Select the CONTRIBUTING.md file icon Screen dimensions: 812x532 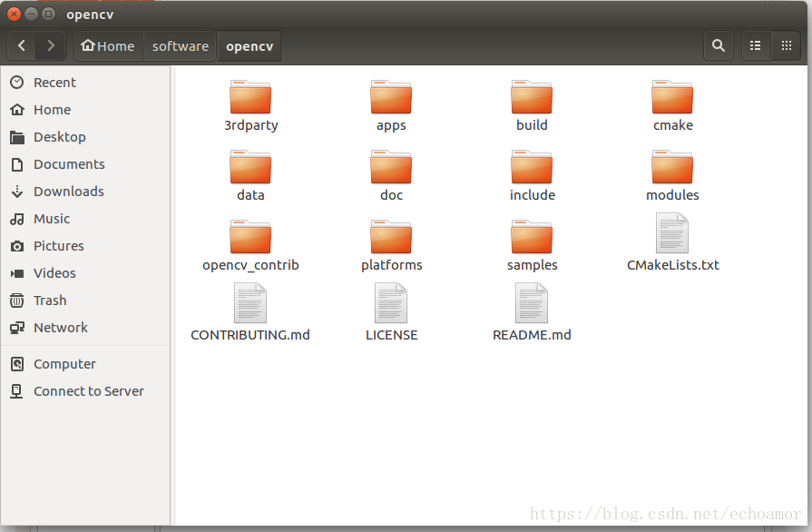coord(250,303)
